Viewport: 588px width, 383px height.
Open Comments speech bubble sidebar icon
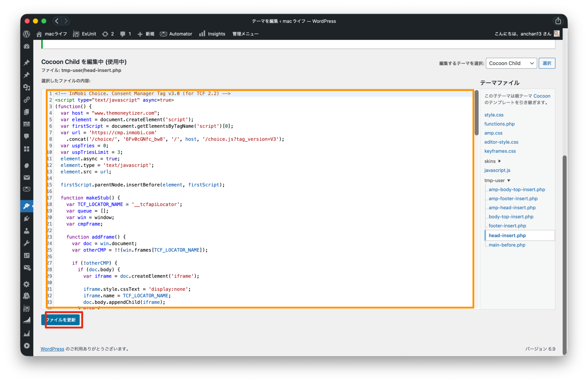(27, 136)
